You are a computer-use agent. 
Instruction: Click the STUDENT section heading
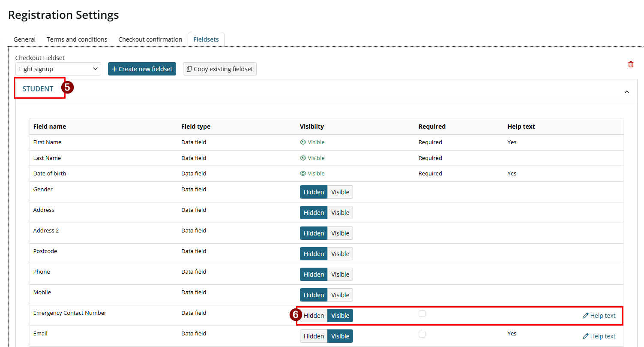click(38, 89)
